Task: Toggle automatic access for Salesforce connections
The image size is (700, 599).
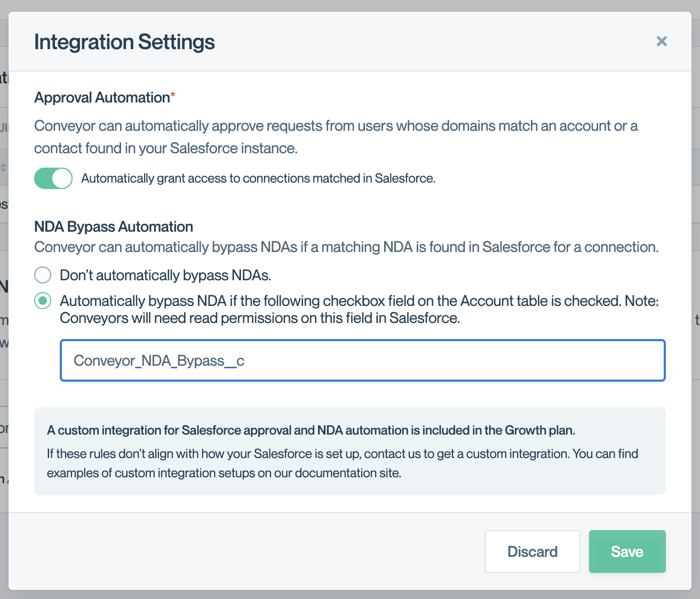Action: [x=53, y=178]
